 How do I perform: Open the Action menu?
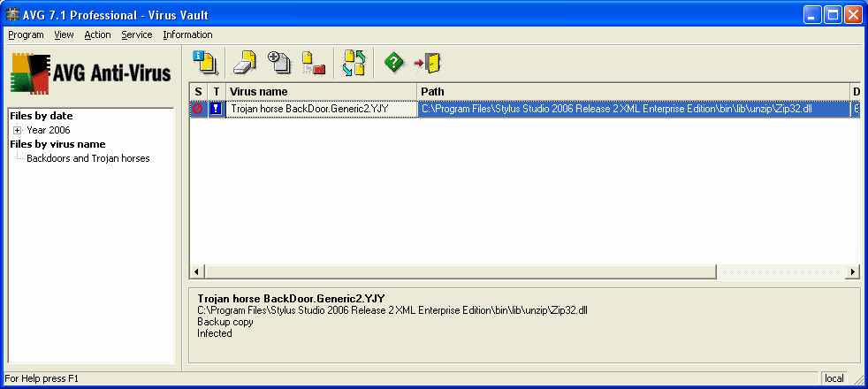97,34
